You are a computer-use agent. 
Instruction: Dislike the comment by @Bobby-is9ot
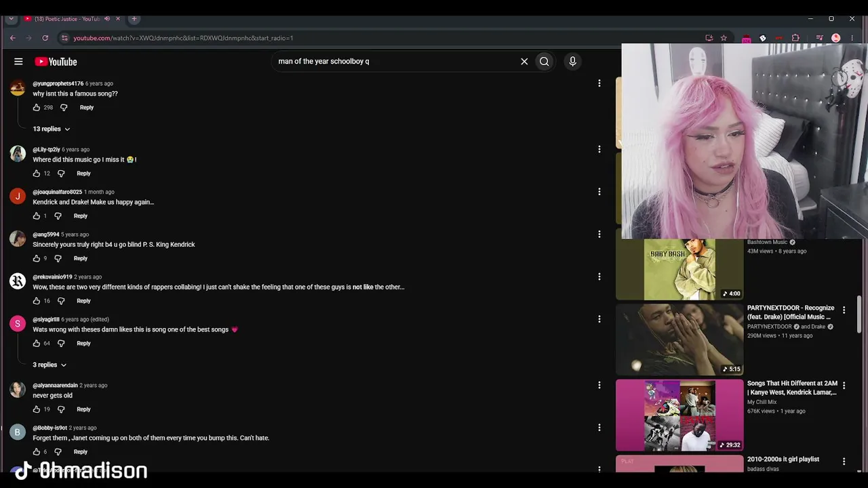58,451
